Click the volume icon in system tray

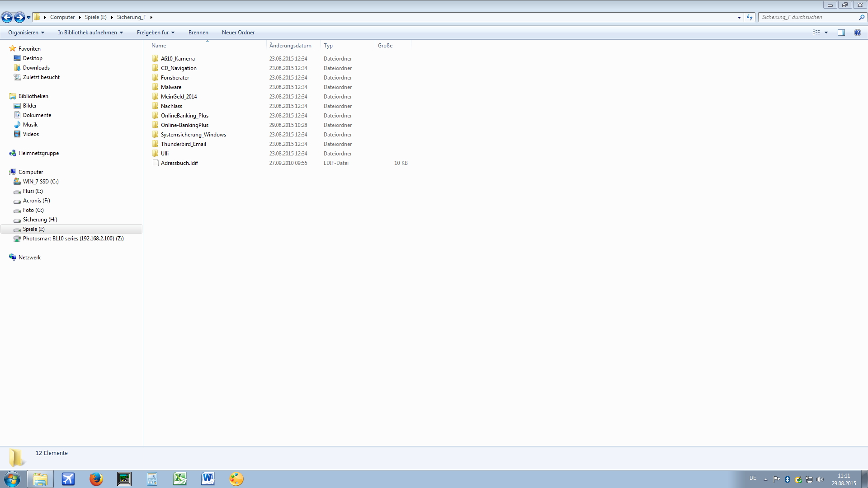[x=820, y=479]
